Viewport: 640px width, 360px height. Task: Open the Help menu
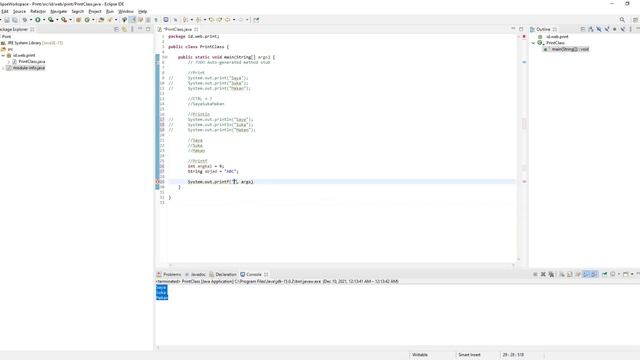tap(142, 11)
